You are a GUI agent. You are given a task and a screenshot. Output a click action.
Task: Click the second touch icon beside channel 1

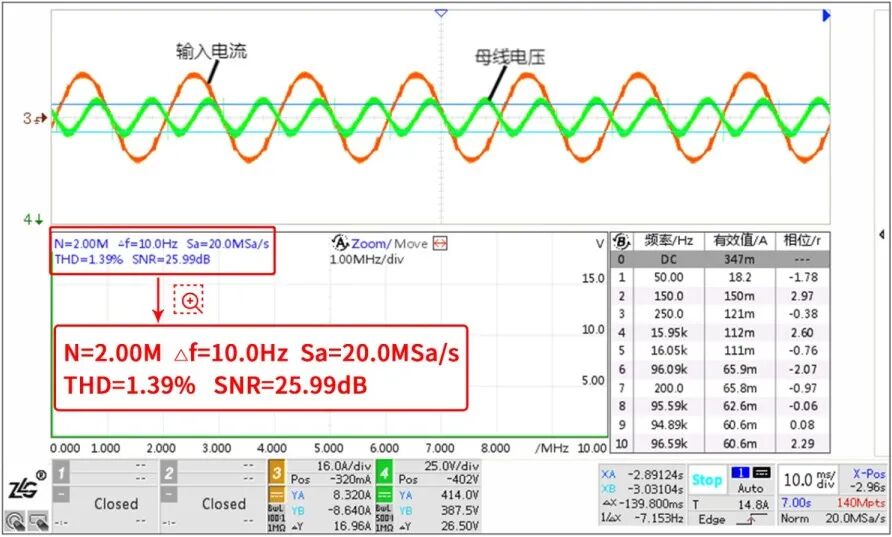pyautogui.click(x=38, y=520)
